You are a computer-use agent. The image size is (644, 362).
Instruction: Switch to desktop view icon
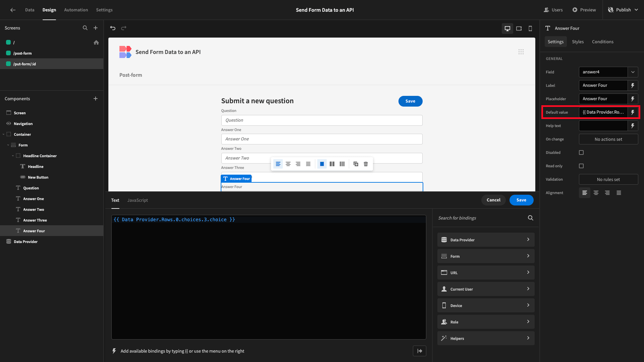coord(507,28)
